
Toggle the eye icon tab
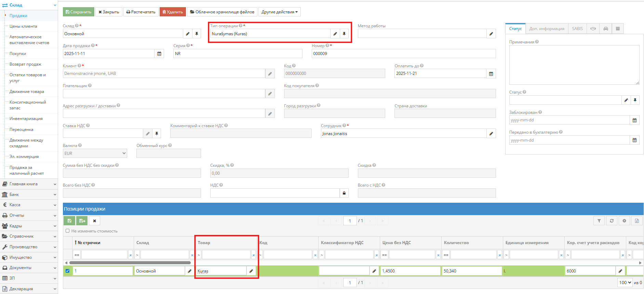(x=593, y=29)
